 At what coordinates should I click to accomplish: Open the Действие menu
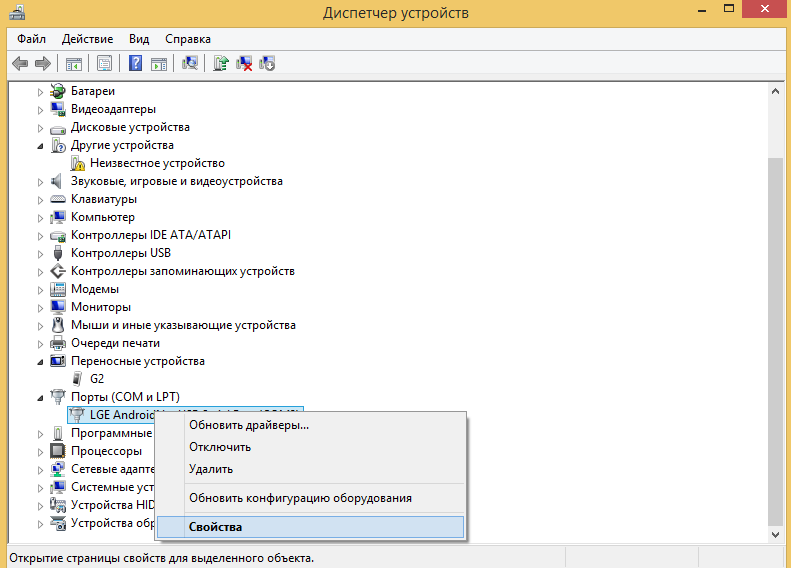point(87,39)
